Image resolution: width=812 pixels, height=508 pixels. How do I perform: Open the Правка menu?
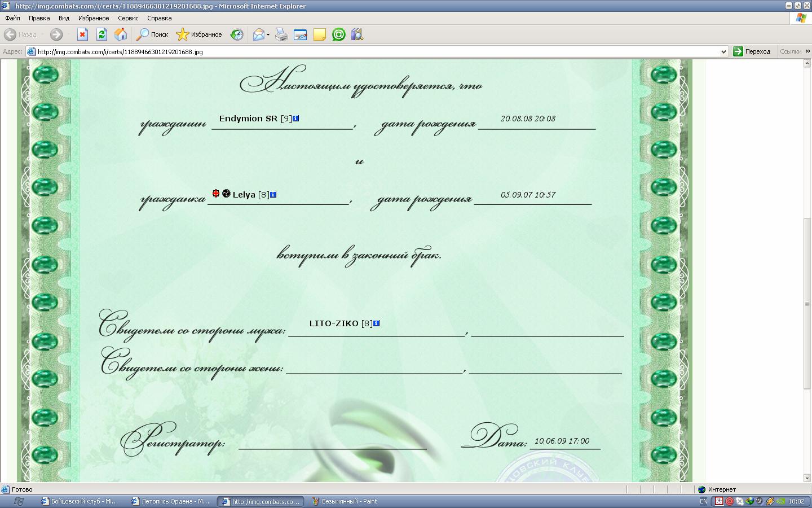[39, 18]
